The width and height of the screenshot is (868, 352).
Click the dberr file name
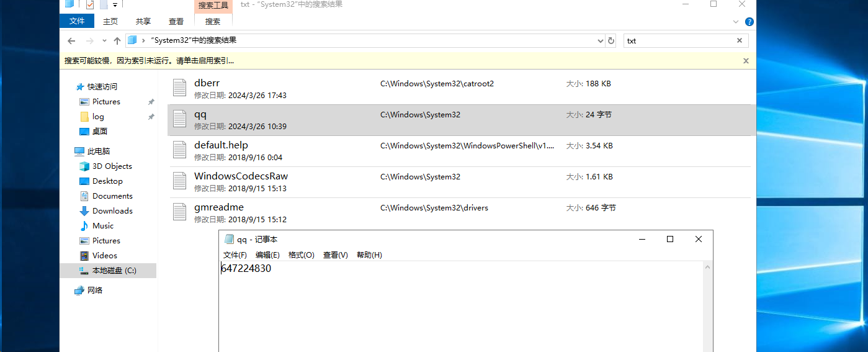coord(207,83)
